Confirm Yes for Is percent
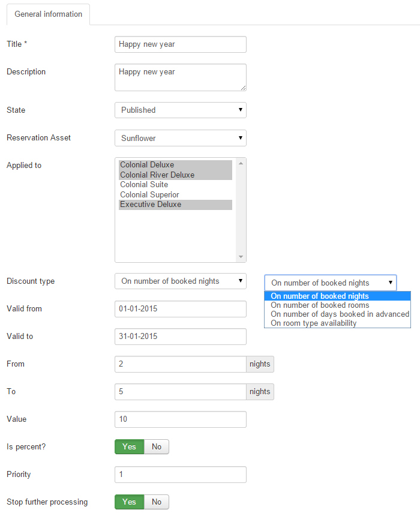 pos(129,446)
